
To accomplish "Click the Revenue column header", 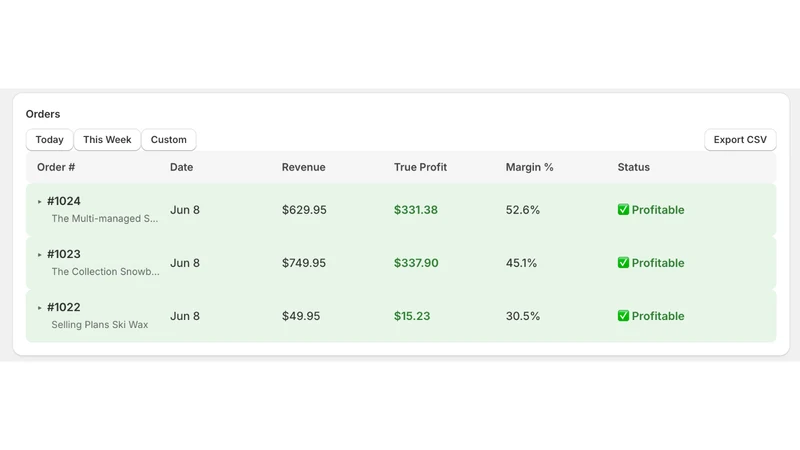I will 304,167.
